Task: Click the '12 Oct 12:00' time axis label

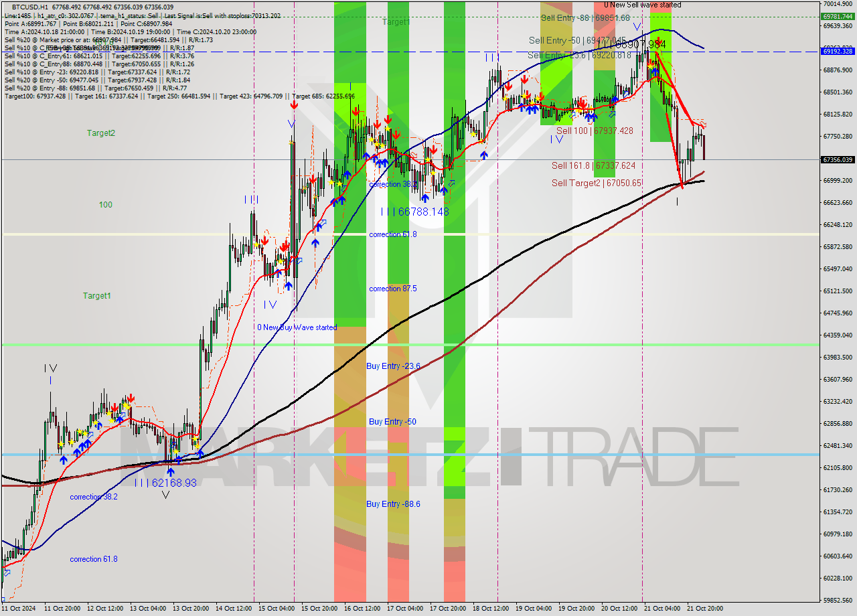Action: (104, 609)
